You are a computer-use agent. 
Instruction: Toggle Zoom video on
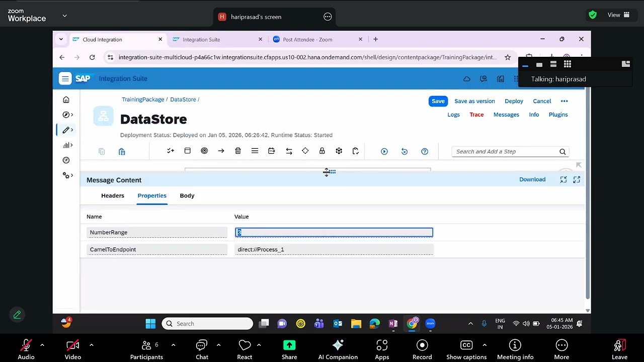(x=73, y=349)
